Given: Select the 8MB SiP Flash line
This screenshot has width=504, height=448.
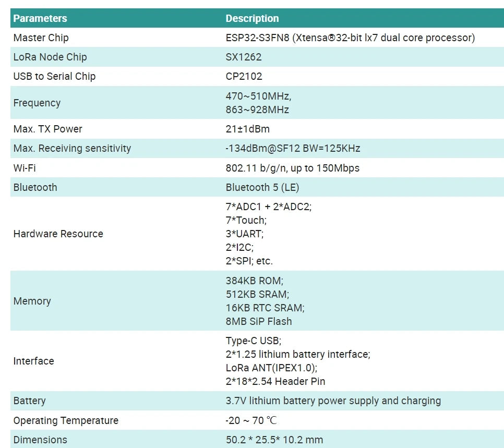Looking at the screenshot, I should tap(259, 321).
